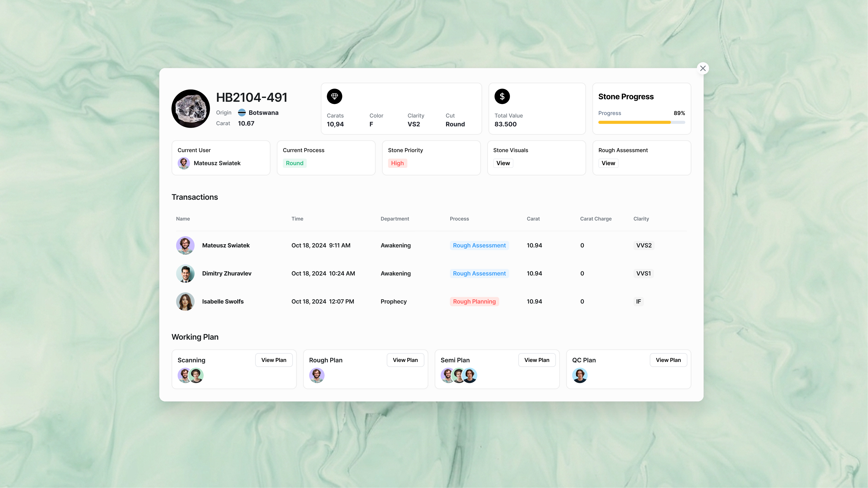Image resolution: width=868 pixels, height=488 pixels.
Task: Click Rough Assessment tag in Dimitry Zhuravlev's row
Action: (479, 273)
